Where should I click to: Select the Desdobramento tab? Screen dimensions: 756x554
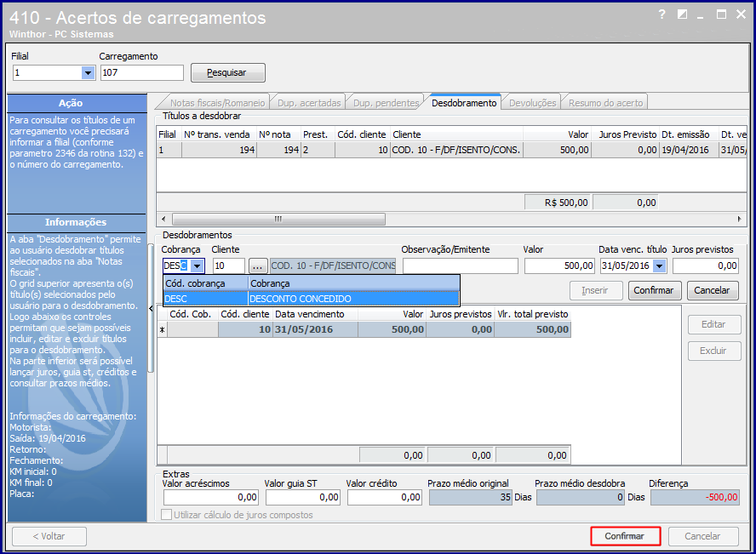(x=464, y=103)
